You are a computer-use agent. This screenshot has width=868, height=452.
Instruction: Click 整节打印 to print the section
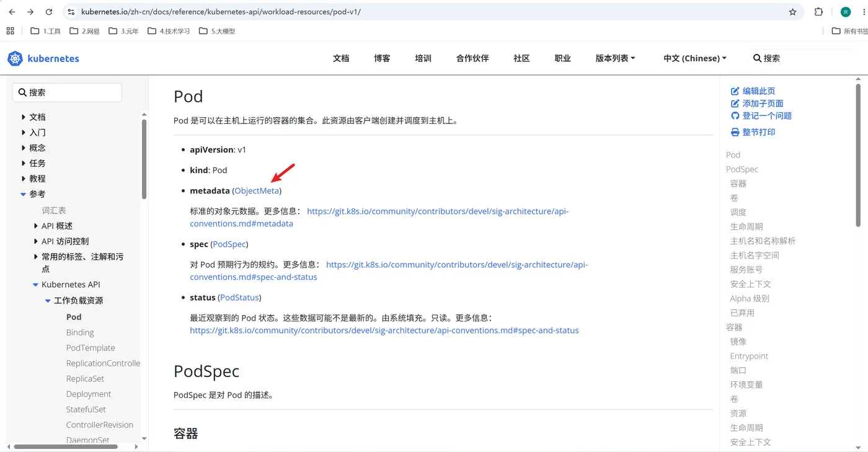click(x=753, y=132)
